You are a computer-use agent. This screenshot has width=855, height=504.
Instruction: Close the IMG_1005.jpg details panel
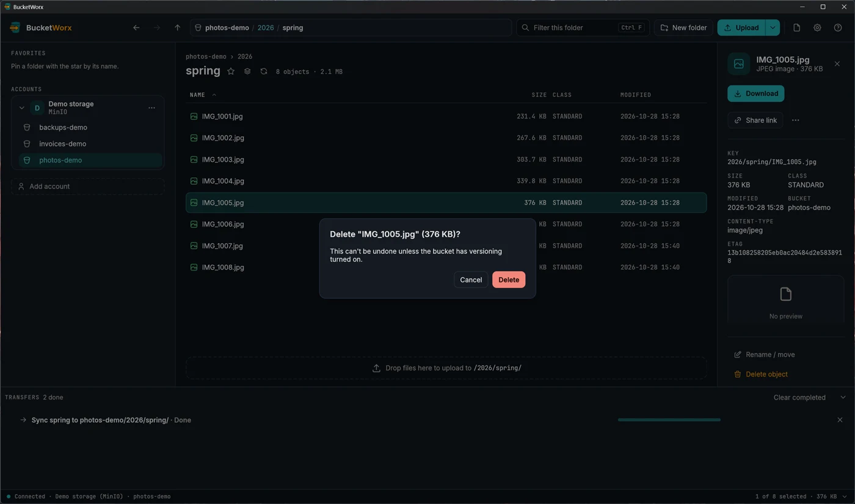pos(837,64)
